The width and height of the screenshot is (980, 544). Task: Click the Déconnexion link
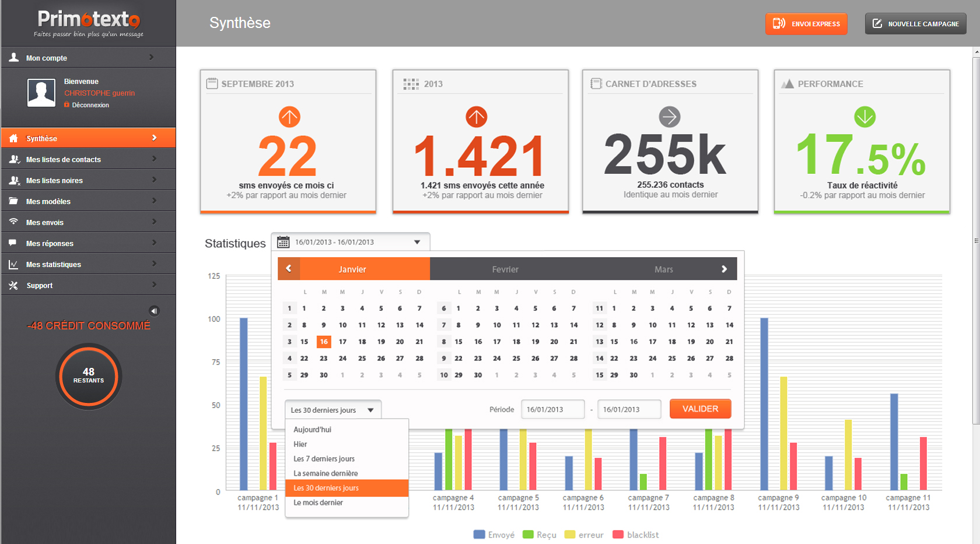90,105
